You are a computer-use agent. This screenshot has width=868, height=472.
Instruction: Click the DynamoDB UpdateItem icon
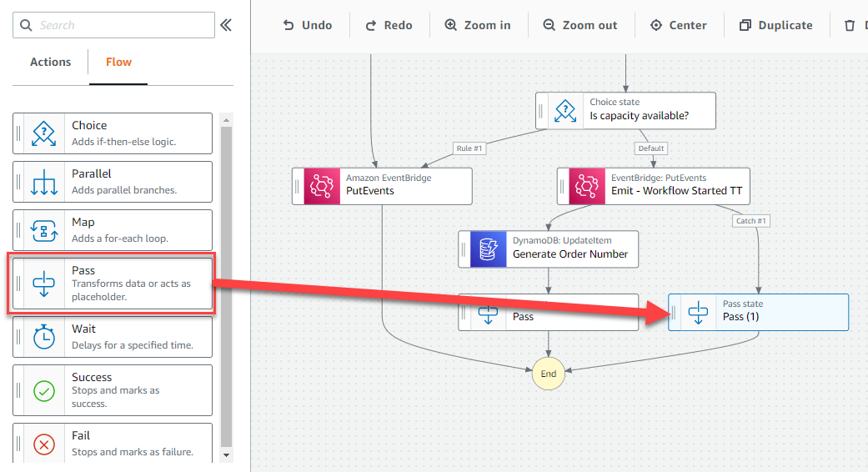489,249
